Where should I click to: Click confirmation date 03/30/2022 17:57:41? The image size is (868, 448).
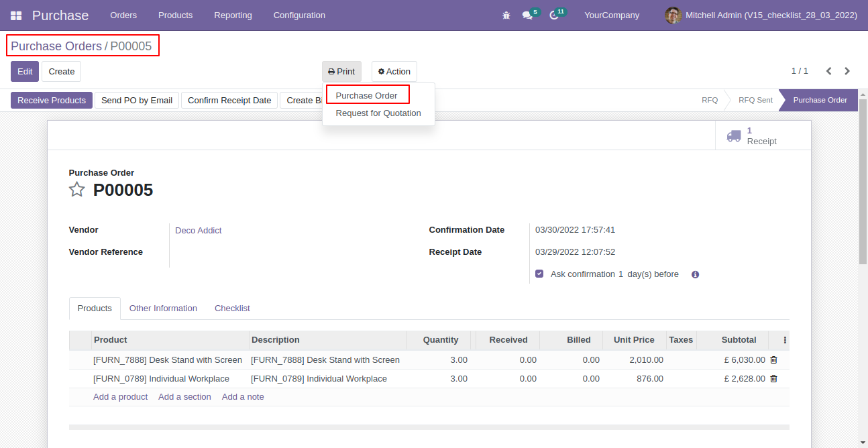click(x=575, y=230)
